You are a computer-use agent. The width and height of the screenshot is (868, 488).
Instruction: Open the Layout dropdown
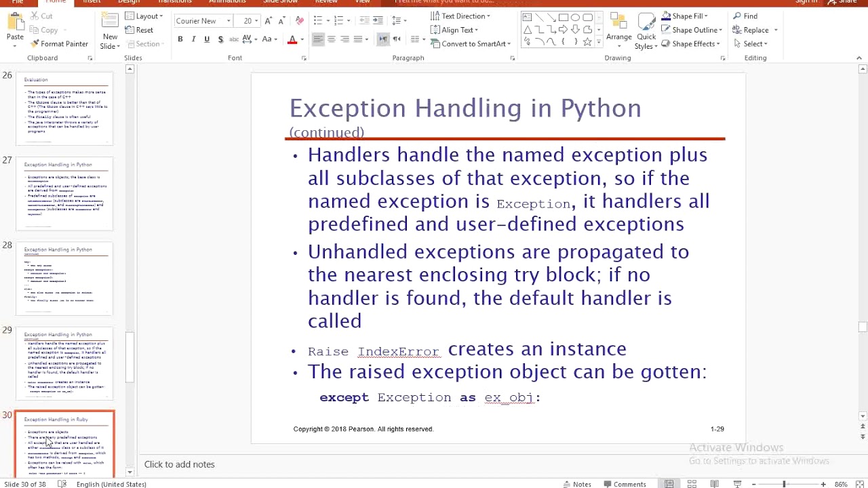click(144, 16)
